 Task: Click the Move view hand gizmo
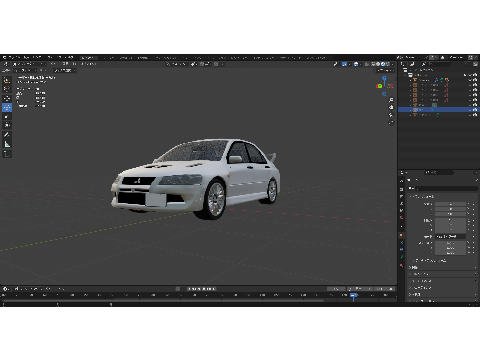pos(391,107)
